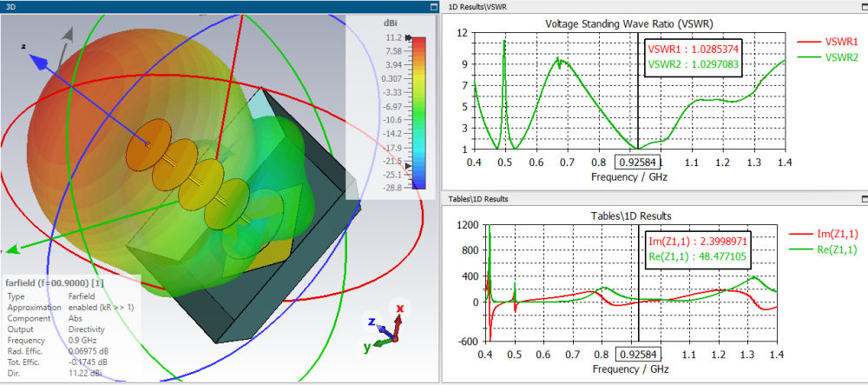
Task: Click the green axis arrow at the left of the 3D view
Action: point(12,249)
